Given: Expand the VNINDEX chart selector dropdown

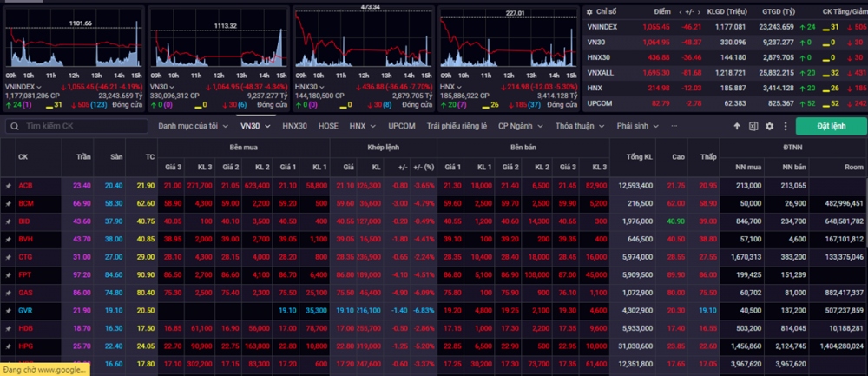Looking at the screenshot, I should coord(40,87).
